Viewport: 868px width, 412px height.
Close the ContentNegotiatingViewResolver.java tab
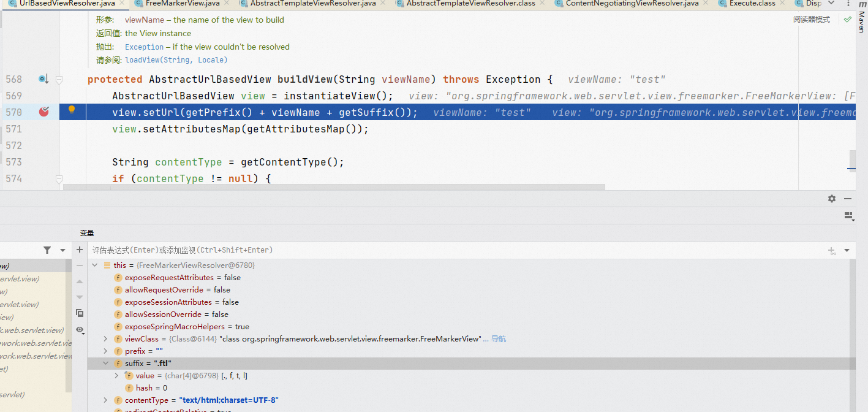[704, 4]
